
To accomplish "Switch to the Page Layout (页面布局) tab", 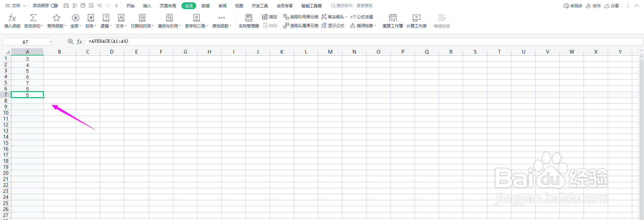I will (x=168, y=6).
